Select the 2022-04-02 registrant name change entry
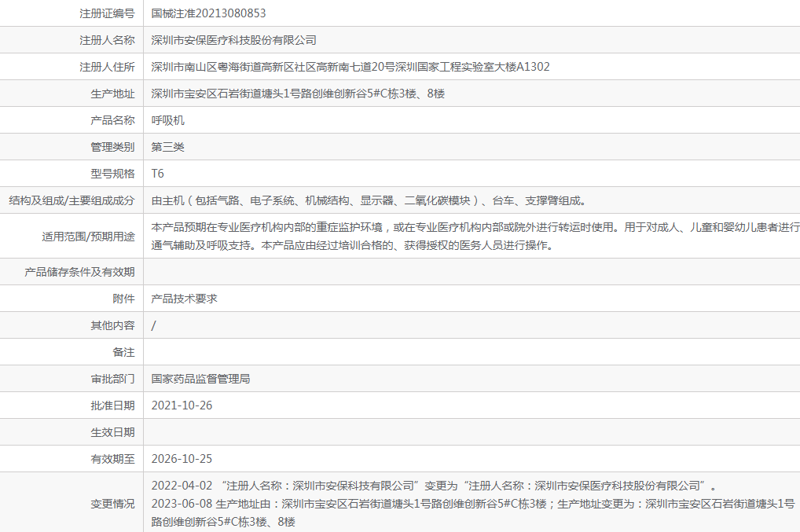The image size is (800, 532). click(x=434, y=486)
